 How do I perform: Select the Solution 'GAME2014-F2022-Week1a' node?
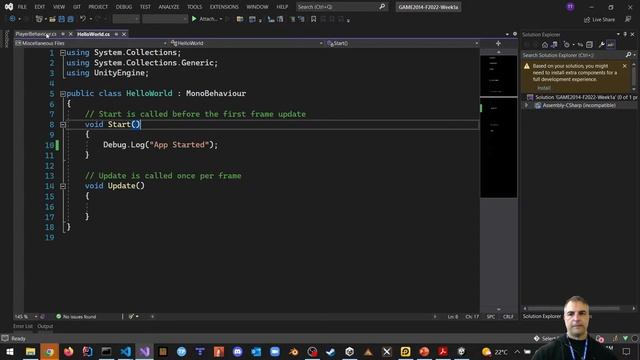coord(582,97)
